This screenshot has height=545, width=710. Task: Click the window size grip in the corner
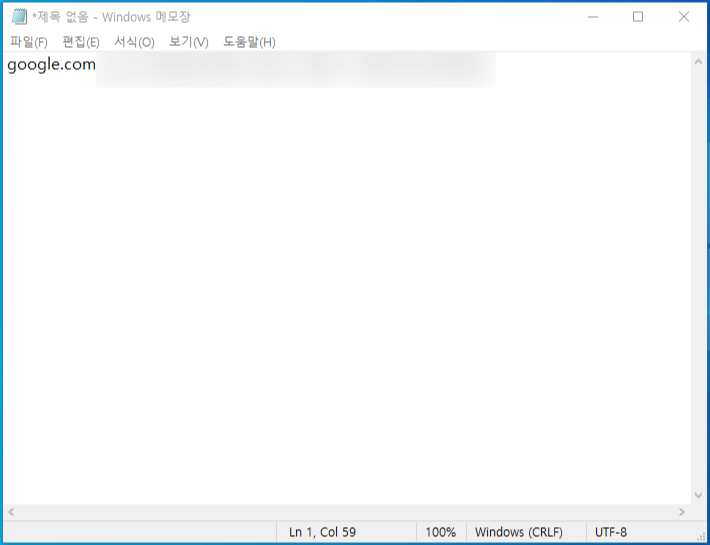702,537
